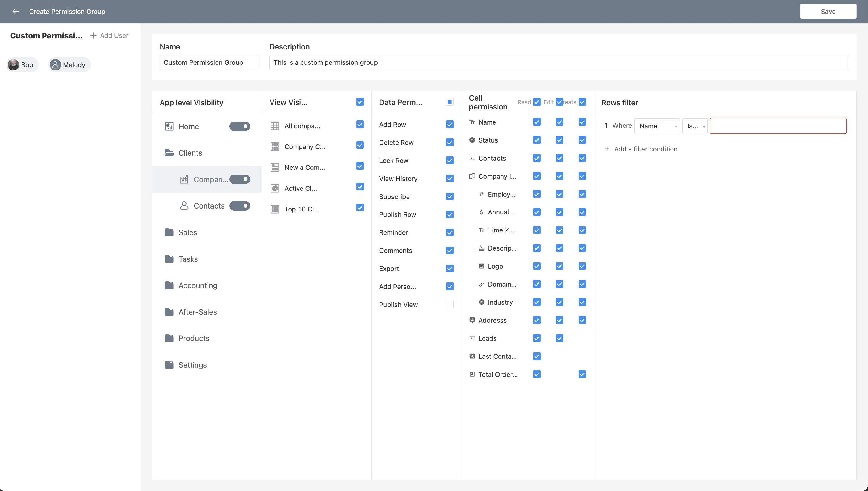Open the Name field filter dropdown
Screen dimensions: 868x491
click(x=657, y=126)
